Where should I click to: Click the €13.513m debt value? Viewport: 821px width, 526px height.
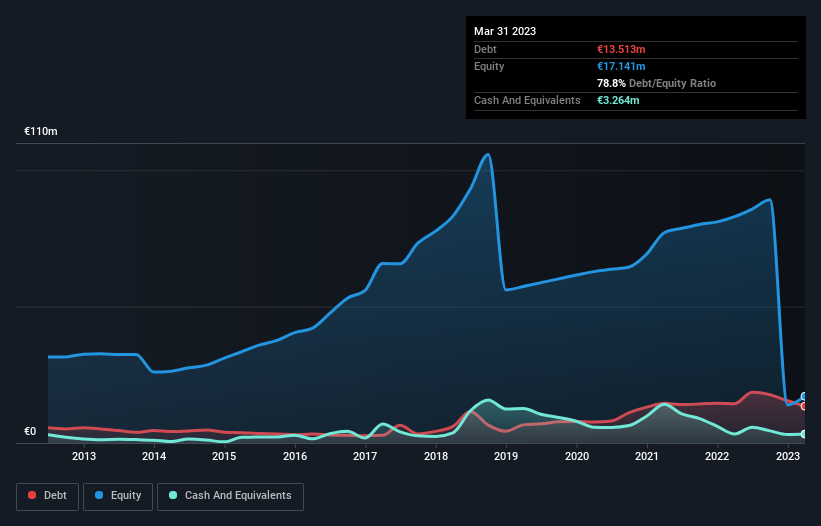[621, 49]
